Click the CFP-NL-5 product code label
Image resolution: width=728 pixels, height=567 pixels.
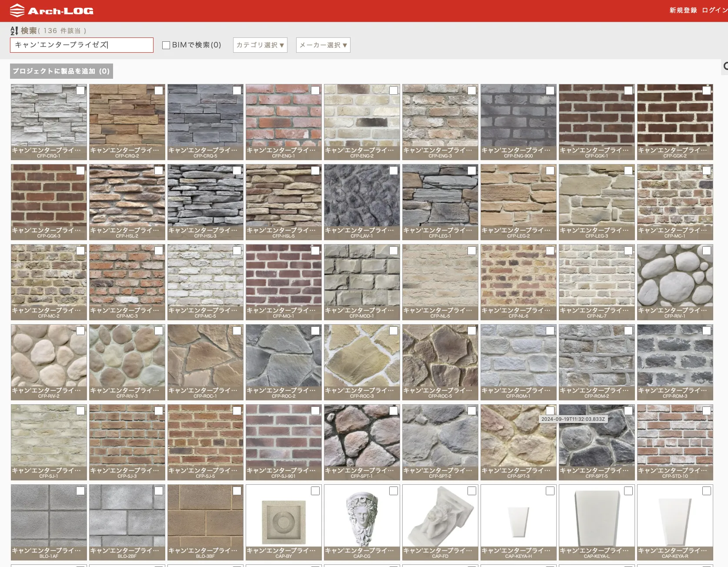point(440,316)
